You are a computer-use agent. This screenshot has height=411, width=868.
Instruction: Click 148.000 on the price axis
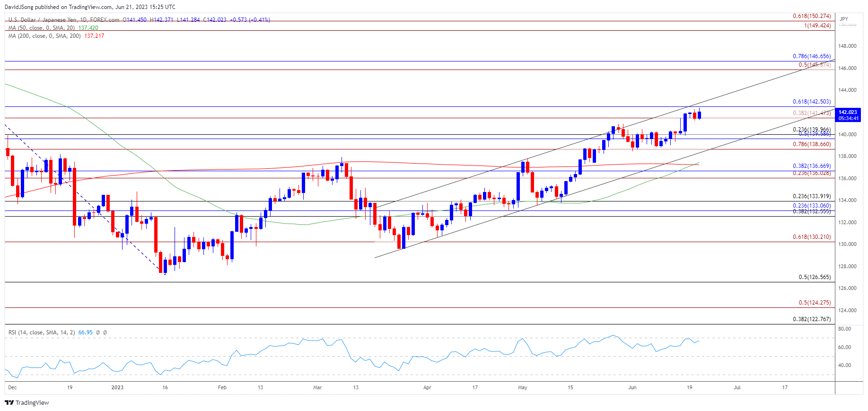tap(848, 46)
